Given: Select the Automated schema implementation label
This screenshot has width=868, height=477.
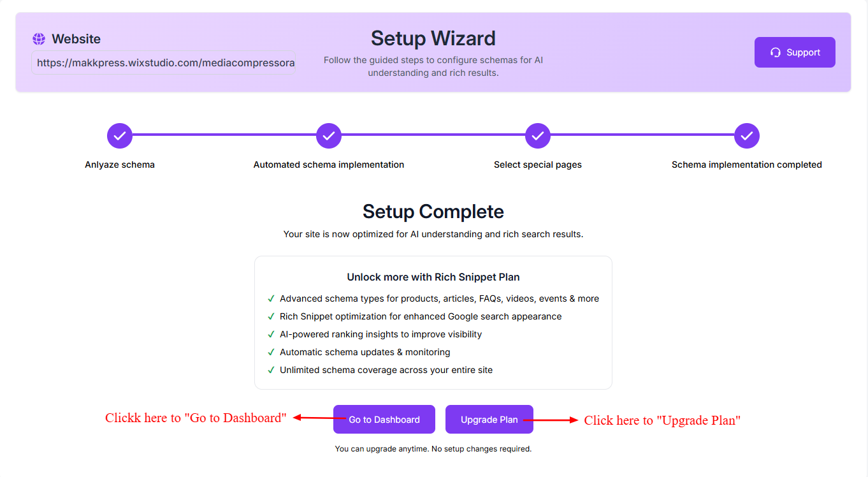Looking at the screenshot, I should [x=329, y=165].
